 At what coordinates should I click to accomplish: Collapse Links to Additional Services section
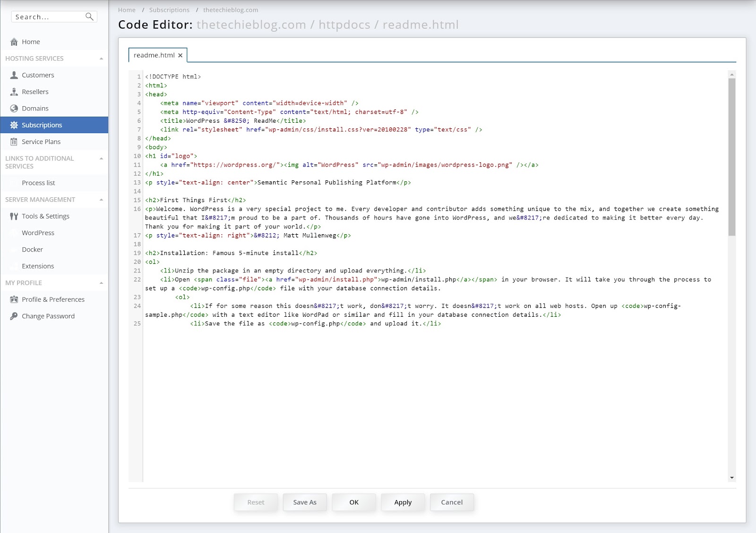(101, 159)
